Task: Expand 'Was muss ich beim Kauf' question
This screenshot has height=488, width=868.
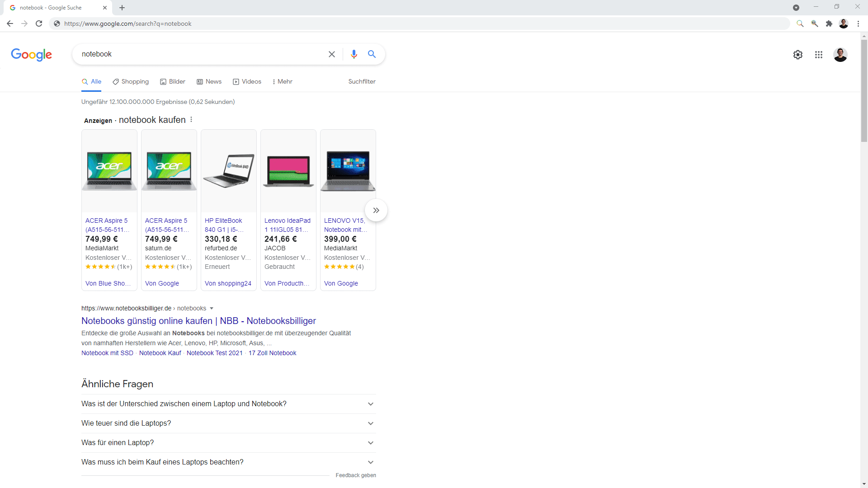Action: (229, 462)
